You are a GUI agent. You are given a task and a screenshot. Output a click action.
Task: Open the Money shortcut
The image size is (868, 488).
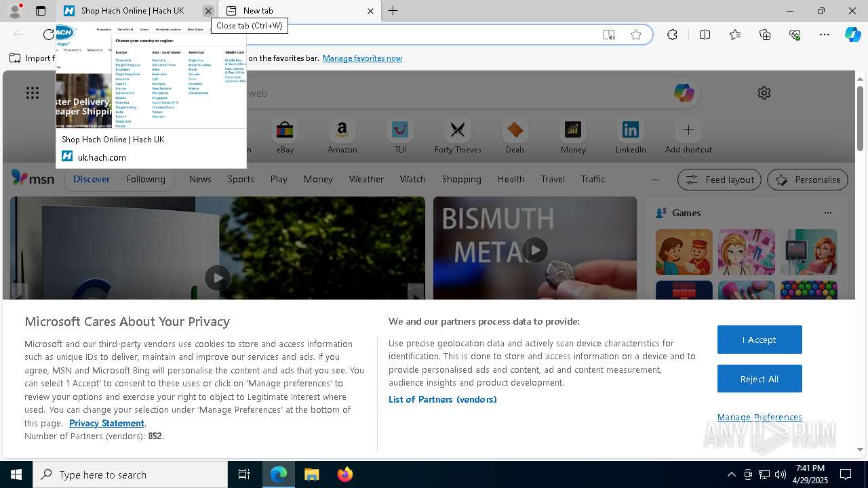pos(573,136)
